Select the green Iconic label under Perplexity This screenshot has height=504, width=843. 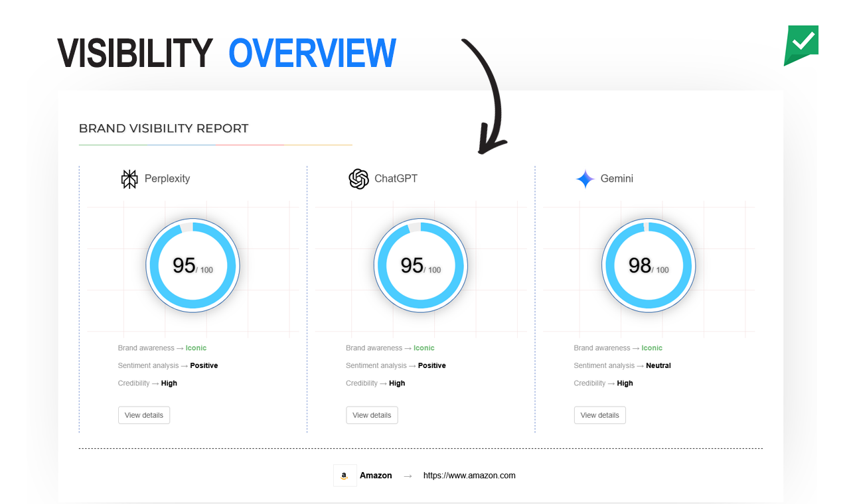(x=196, y=347)
